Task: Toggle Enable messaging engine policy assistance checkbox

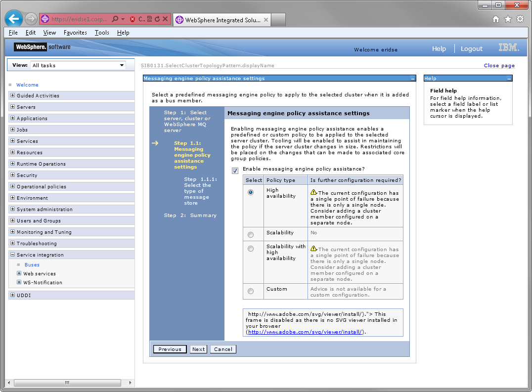Action: 235,171
